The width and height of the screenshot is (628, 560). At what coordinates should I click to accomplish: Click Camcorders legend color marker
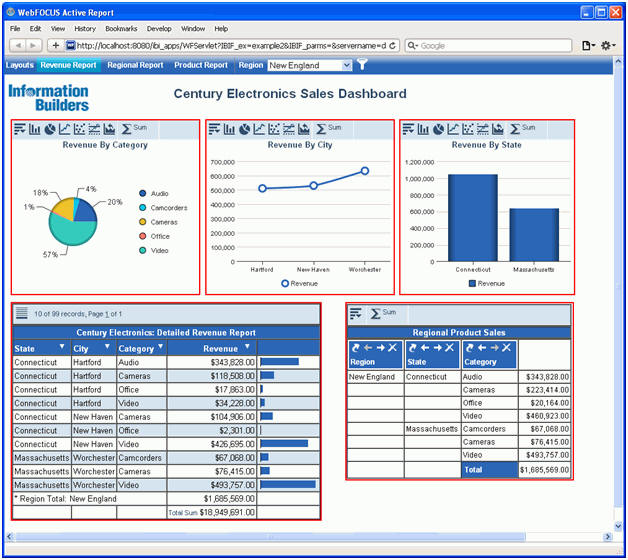[x=142, y=207]
